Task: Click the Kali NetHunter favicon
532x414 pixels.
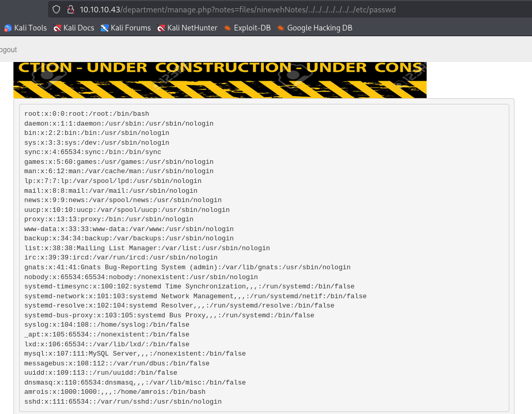Action: point(161,28)
